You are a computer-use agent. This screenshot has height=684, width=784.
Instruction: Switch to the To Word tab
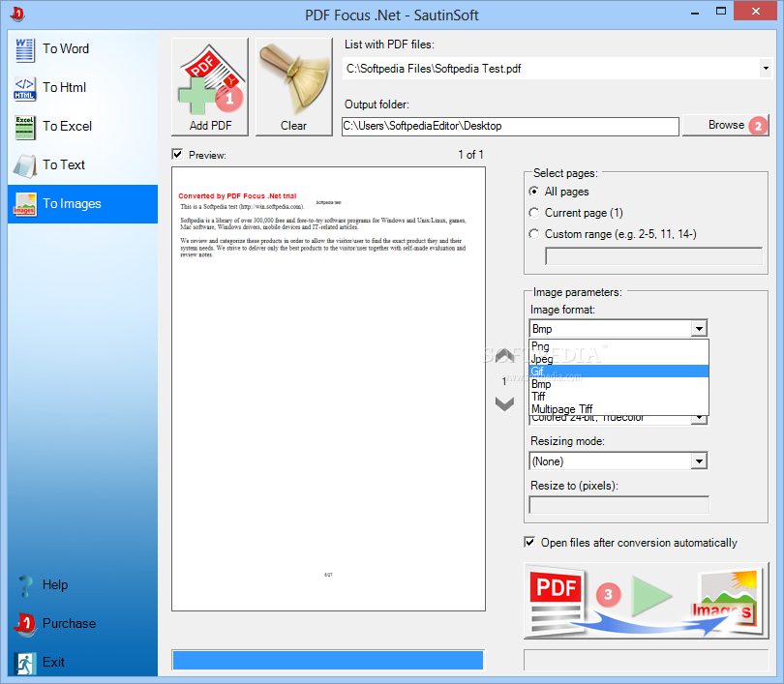[x=82, y=49]
